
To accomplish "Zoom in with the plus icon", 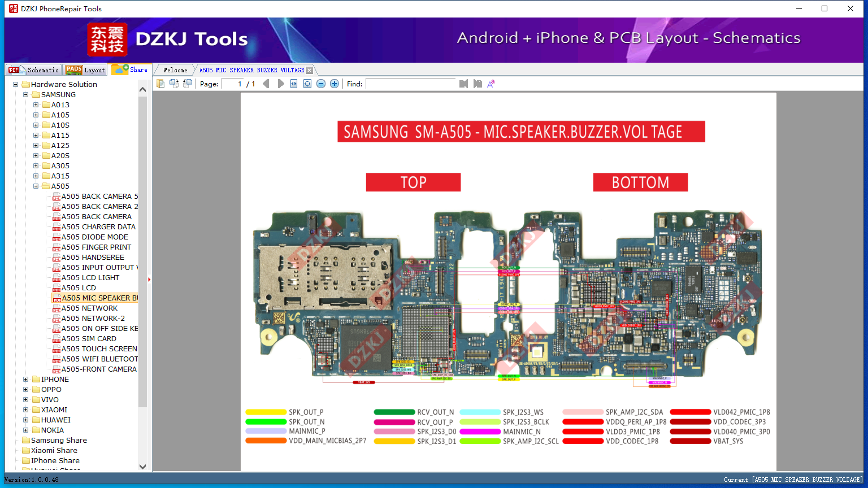I will [335, 84].
